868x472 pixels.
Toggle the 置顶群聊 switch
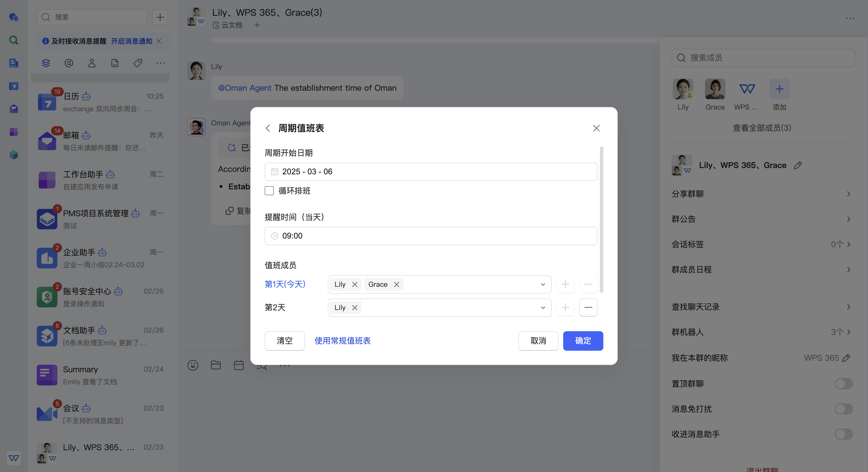pos(843,384)
